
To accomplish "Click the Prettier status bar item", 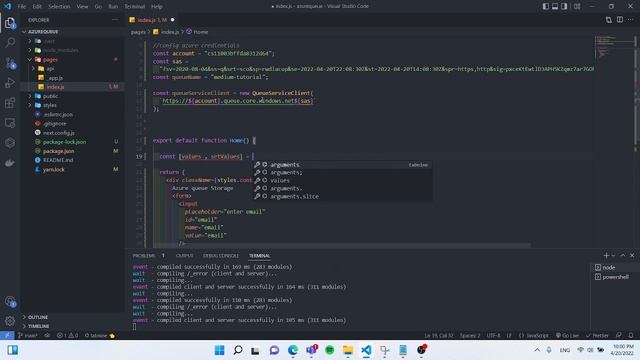I will coord(597,336).
